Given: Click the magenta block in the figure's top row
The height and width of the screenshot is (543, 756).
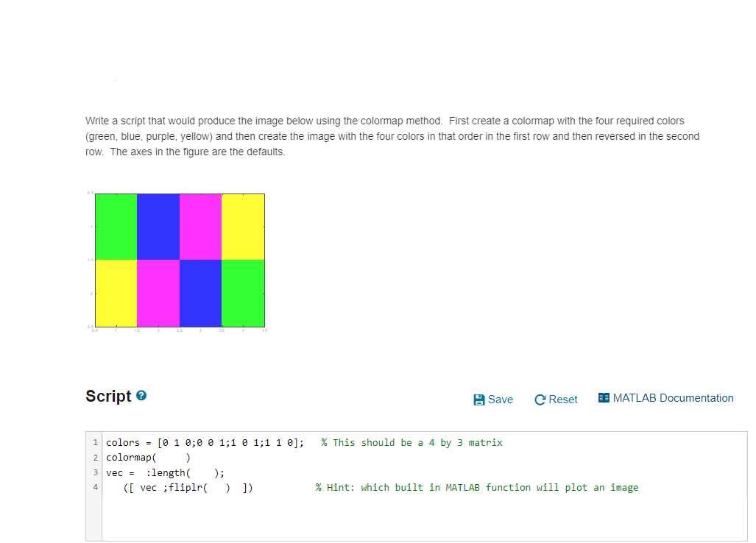Looking at the screenshot, I should coord(201,224).
